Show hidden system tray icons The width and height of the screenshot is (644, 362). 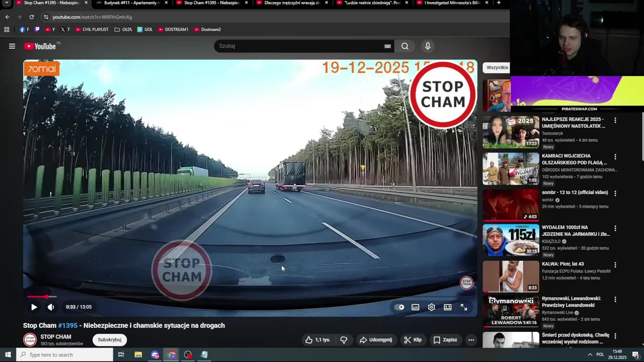[590, 355]
